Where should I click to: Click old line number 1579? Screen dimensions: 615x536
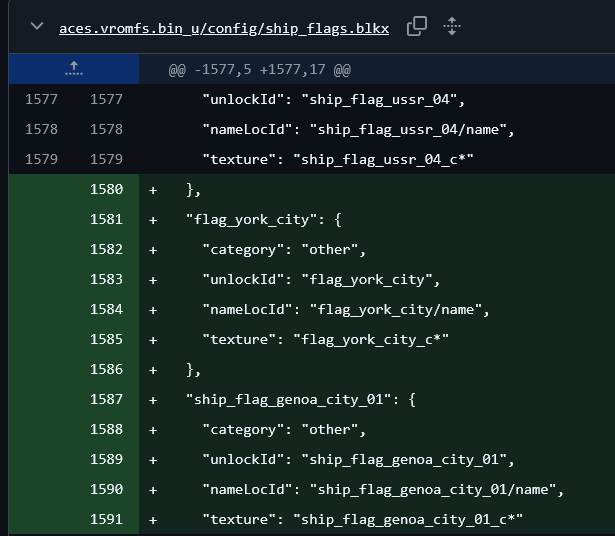41,159
